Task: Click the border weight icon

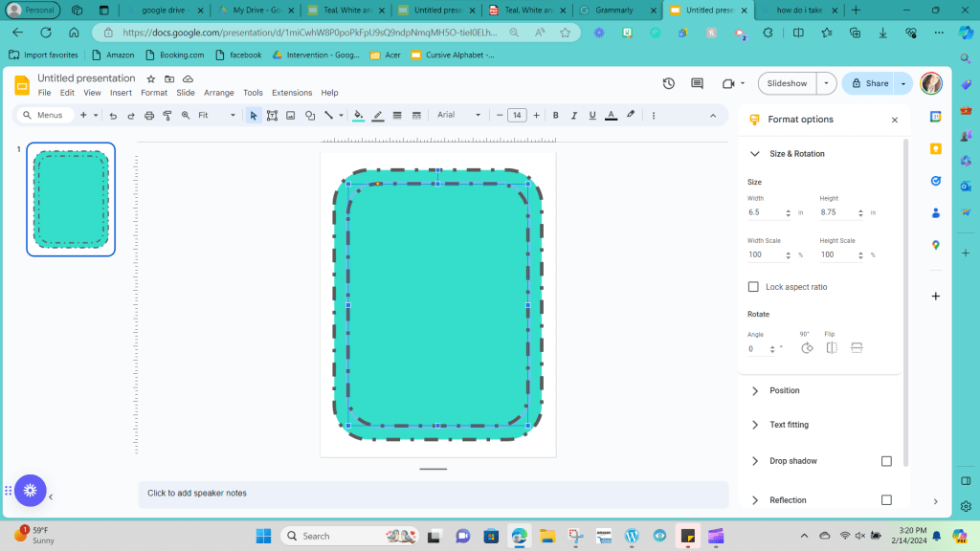Action: (397, 116)
